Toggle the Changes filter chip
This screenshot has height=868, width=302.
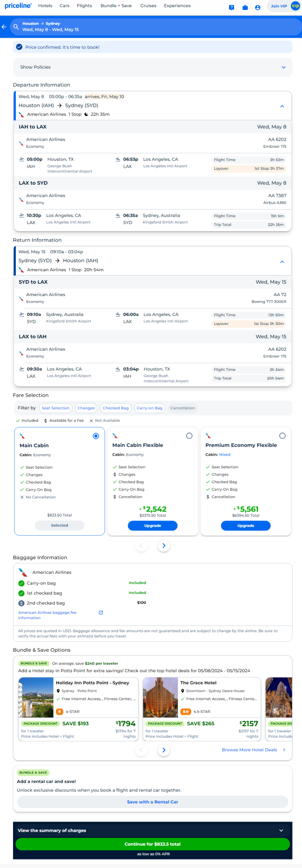86,408
